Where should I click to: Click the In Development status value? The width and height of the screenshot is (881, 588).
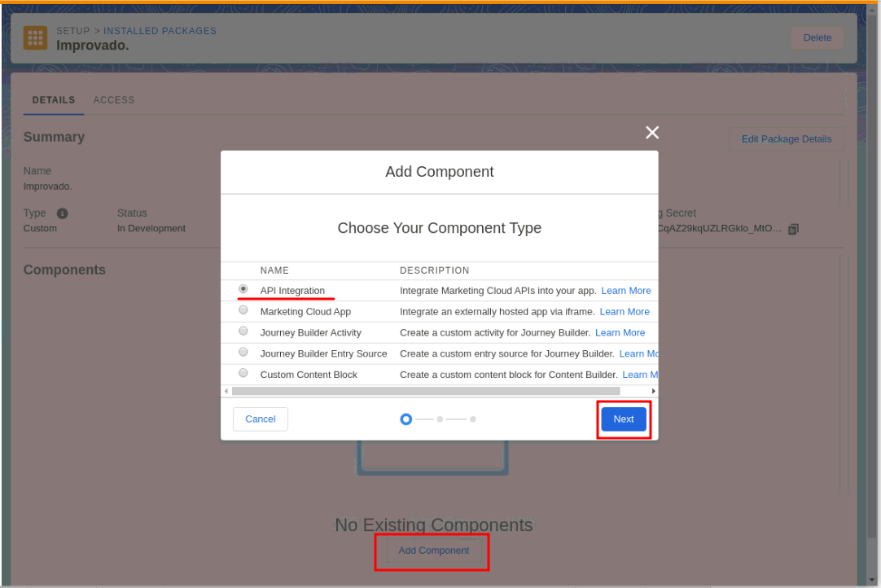tap(151, 229)
